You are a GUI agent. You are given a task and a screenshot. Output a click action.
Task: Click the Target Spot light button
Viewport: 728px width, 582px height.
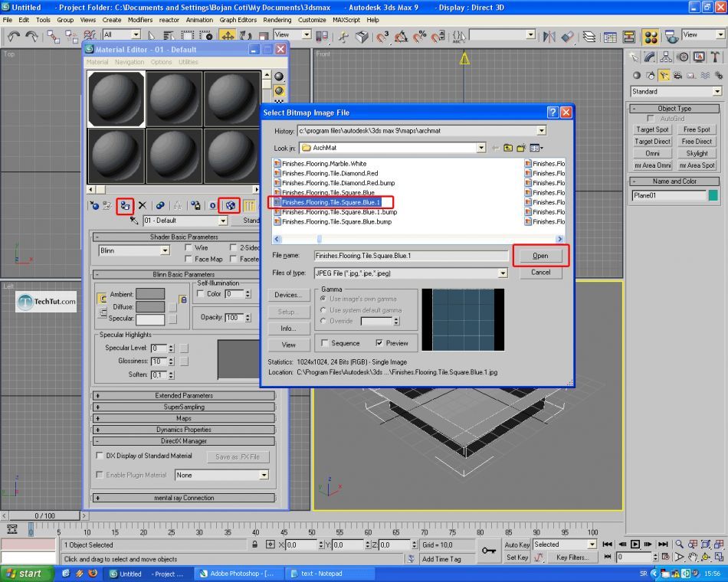click(652, 129)
